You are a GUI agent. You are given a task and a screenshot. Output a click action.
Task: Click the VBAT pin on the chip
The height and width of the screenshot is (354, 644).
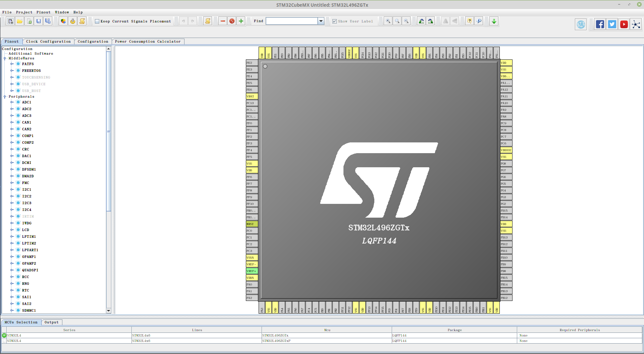point(252,96)
